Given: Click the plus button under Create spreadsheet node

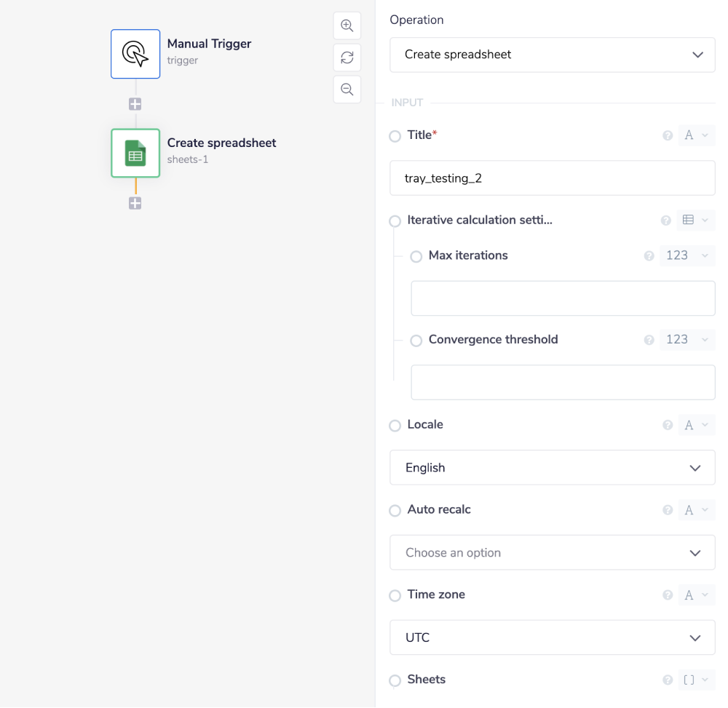Looking at the screenshot, I should pyautogui.click(x=135, y=204).
